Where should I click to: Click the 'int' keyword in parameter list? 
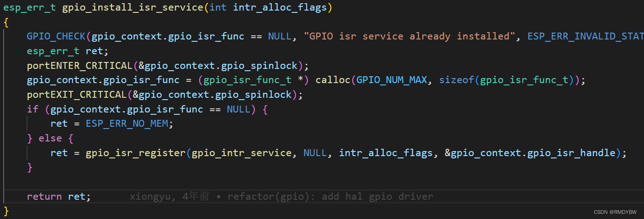click(x=218, y=8)
